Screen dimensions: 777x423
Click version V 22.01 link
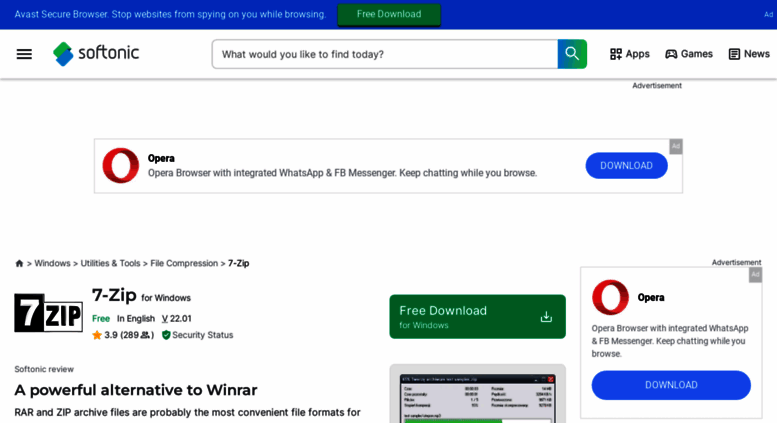[176, 318]
